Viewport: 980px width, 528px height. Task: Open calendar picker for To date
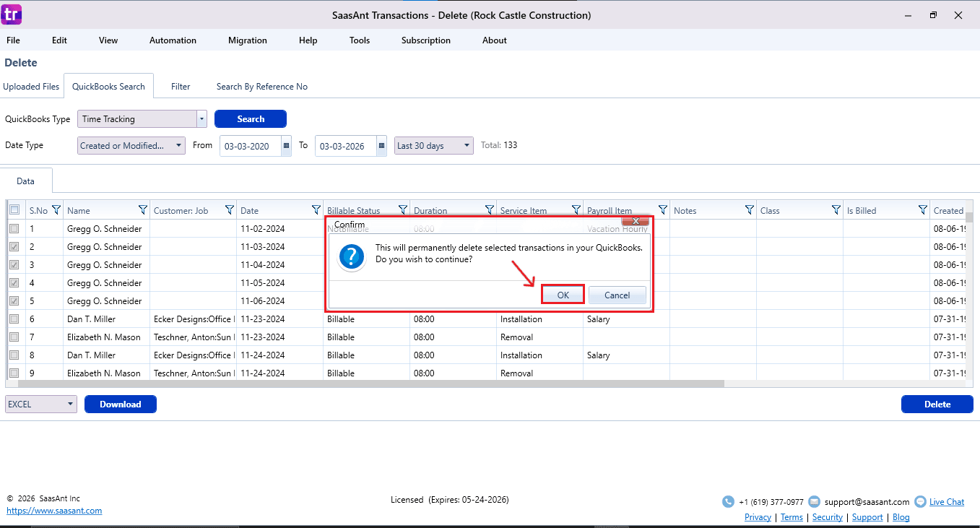coord(381,146)
